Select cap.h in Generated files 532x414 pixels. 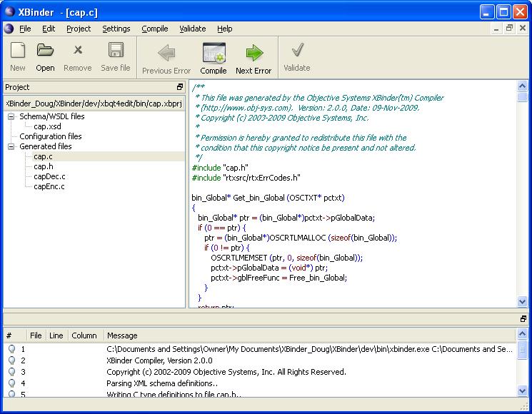pos(44,166)
